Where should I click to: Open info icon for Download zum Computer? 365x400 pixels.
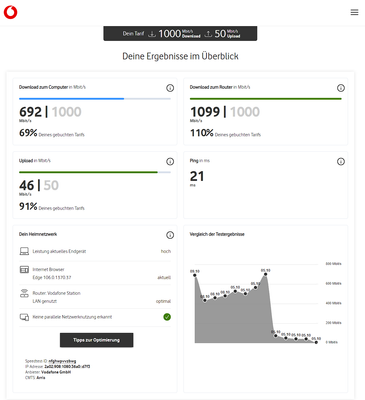[170, 88]
